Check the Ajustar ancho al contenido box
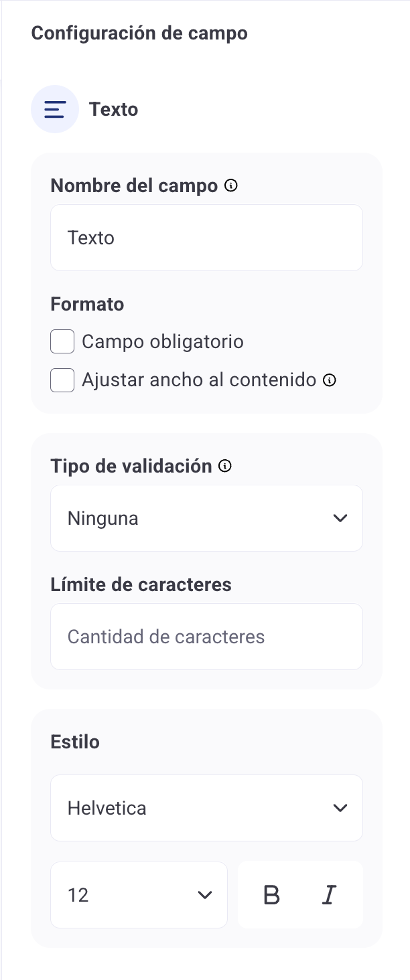This screenshot has width=410, height=980. click(x=62, y=380)
